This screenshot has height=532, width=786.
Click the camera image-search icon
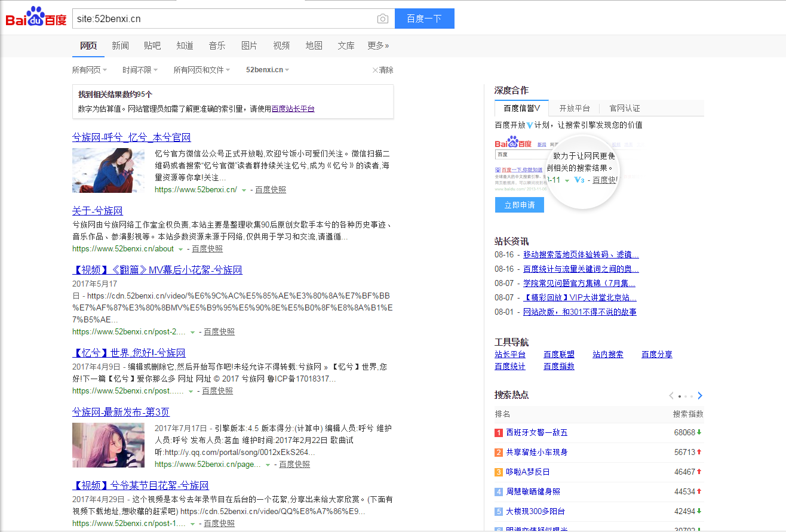(383, 19)
